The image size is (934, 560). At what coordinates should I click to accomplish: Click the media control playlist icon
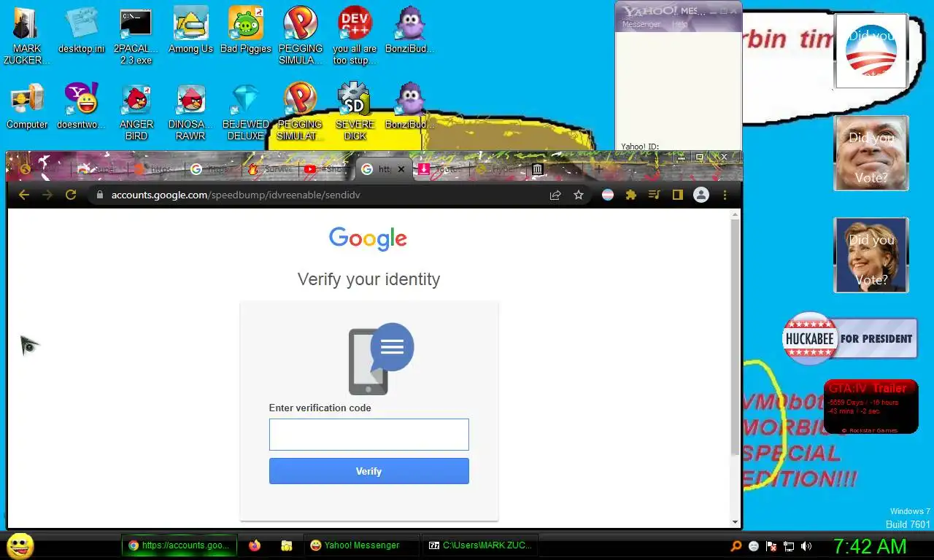(655, 195)
